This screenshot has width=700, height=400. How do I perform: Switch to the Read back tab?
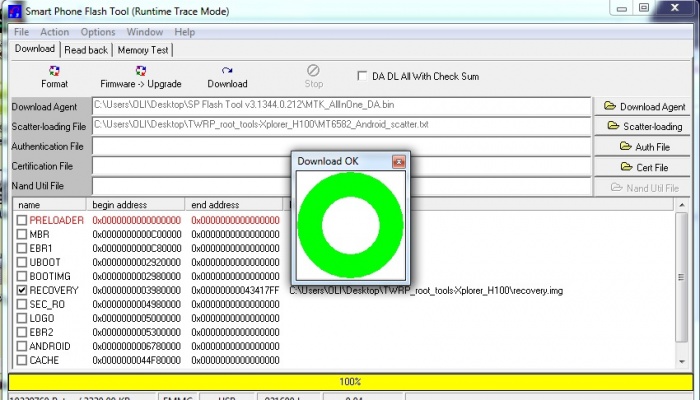(86, 50)
